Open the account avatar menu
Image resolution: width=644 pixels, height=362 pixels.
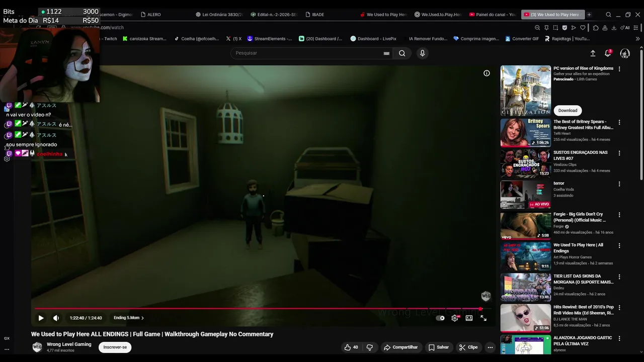[625, 53]
